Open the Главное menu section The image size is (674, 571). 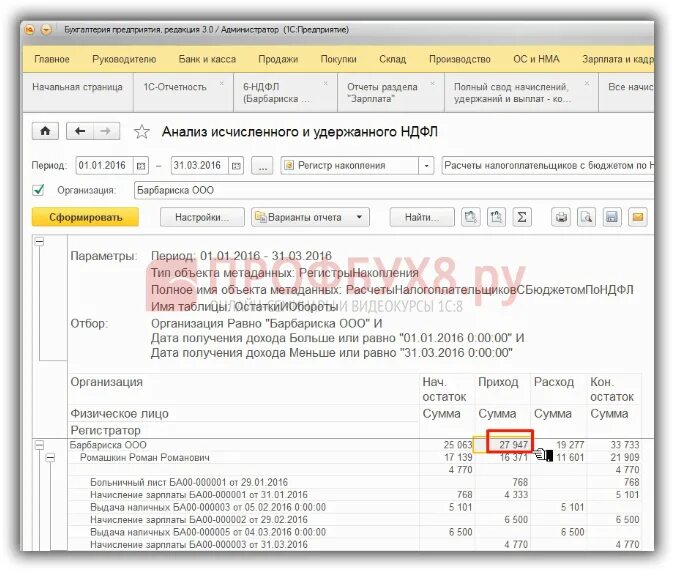click(52, 59)
